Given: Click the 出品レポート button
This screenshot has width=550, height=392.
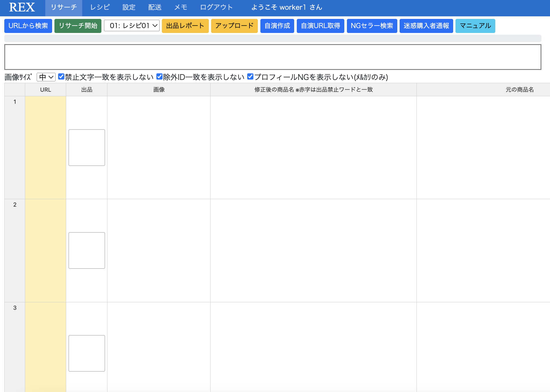Looking at the screenshot, I should pos(185,26).
